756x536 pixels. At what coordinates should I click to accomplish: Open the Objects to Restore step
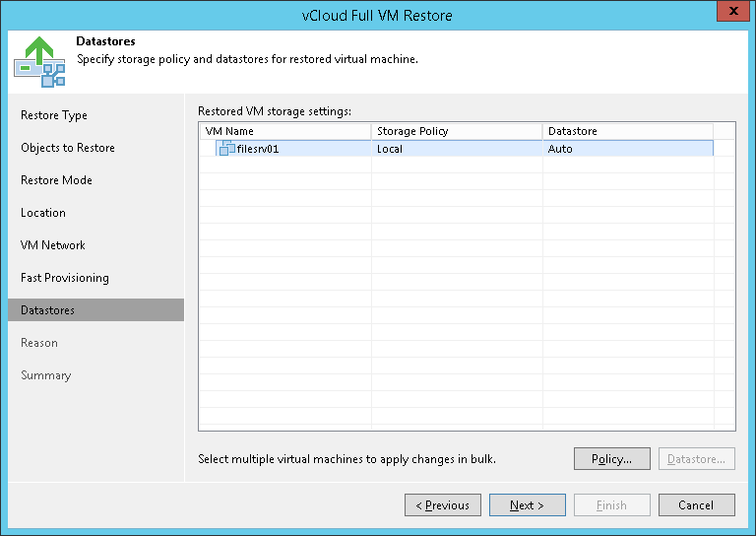[x=68, y=148]
